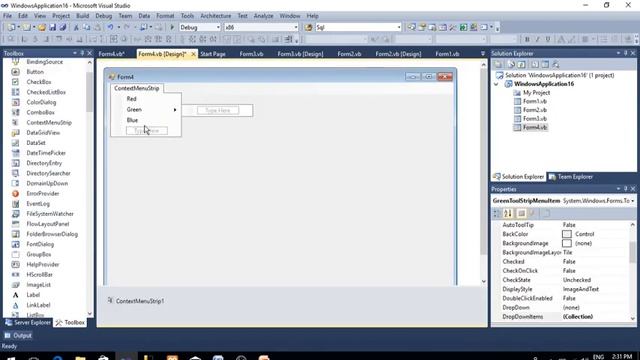Open the Properties object selector dropdown
Viewport: 640px width, 360px height.
click(x=633, y=201)
